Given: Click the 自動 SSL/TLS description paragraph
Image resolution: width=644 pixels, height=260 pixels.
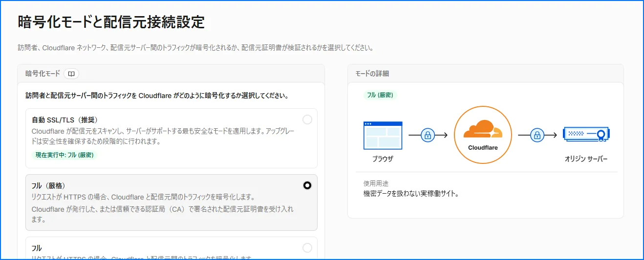Looking at the screenshot, I should pos(164,137).
